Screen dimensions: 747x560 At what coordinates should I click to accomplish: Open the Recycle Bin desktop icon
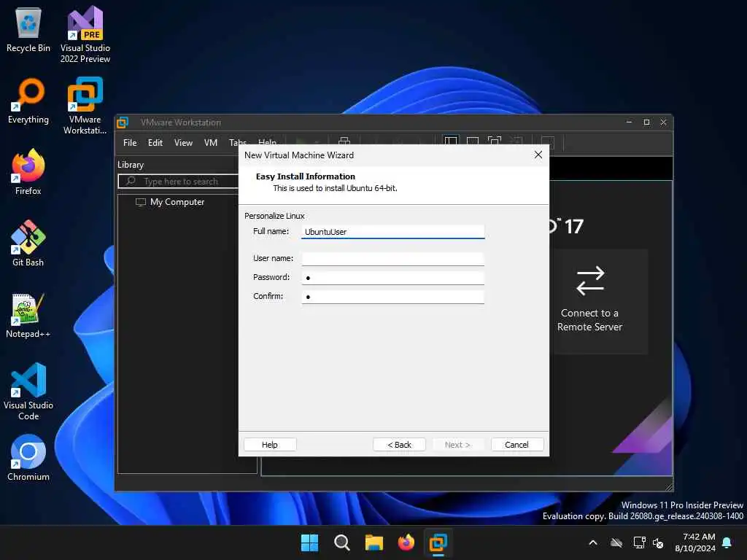pyautogui.click(x=28, y=31)
